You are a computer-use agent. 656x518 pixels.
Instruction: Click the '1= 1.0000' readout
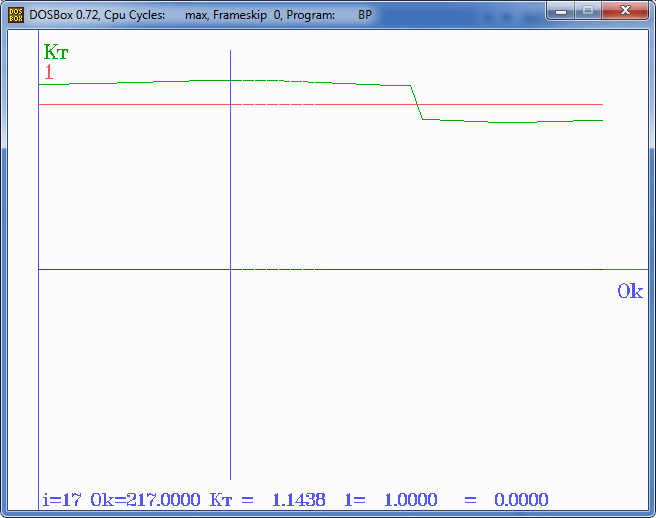(x=391, y=500)
